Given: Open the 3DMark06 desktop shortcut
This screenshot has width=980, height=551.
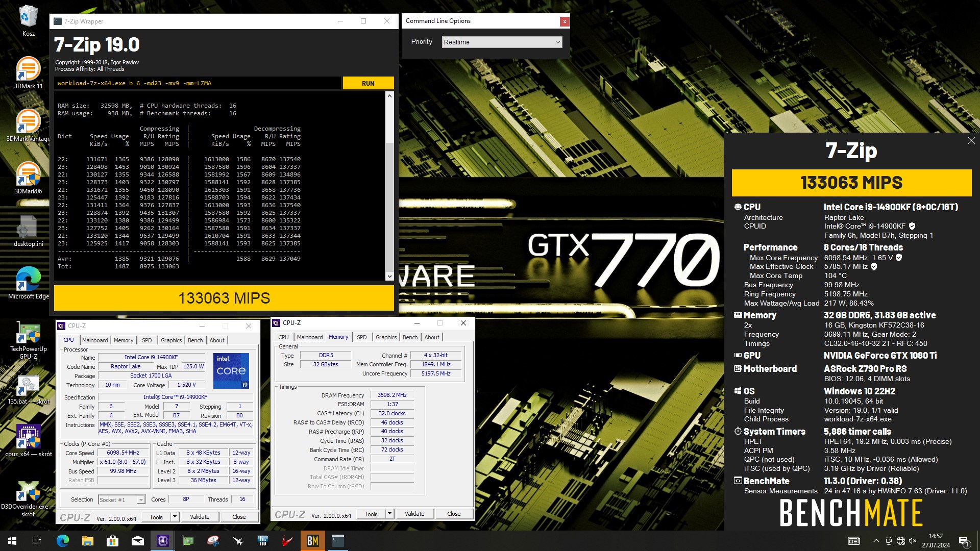Looking at the screenshot, I should (28, 178).
